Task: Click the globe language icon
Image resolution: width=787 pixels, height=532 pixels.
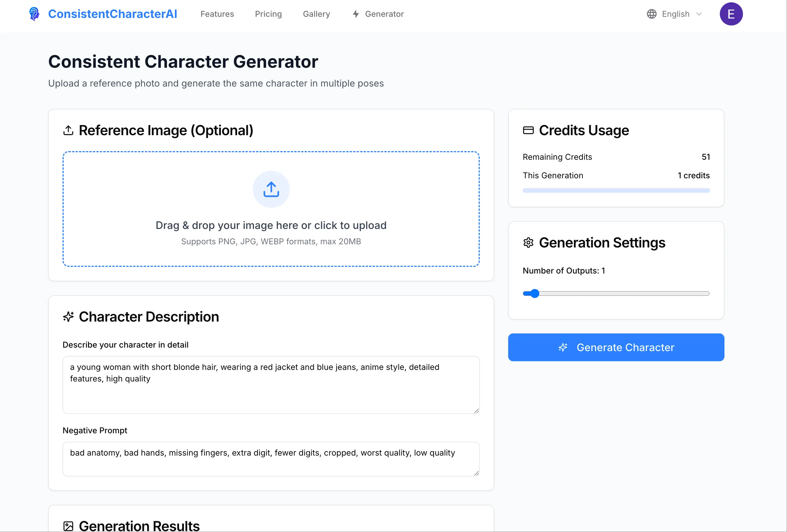Action: point(651,14)
